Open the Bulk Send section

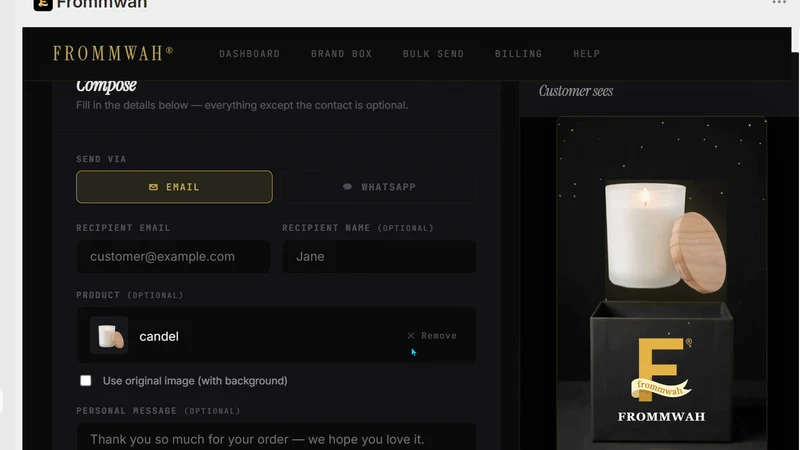pyautogui.click(x=433, y=54)
